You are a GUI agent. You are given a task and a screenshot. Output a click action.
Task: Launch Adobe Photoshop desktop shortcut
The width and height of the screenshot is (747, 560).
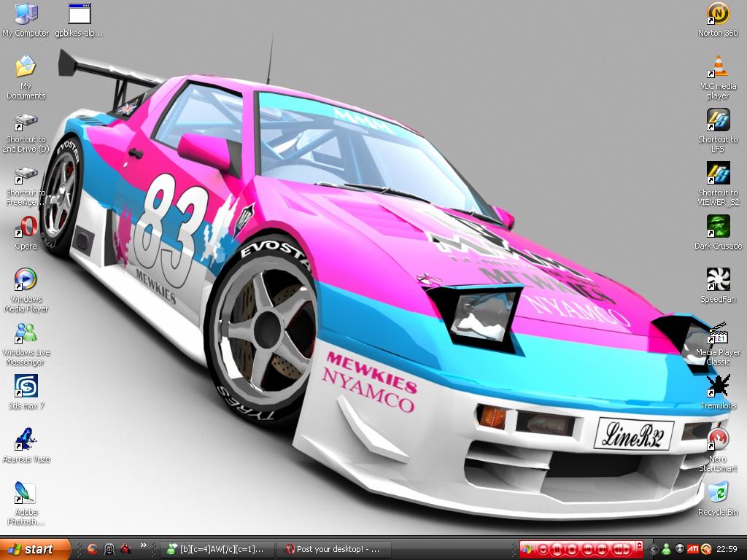26,503
